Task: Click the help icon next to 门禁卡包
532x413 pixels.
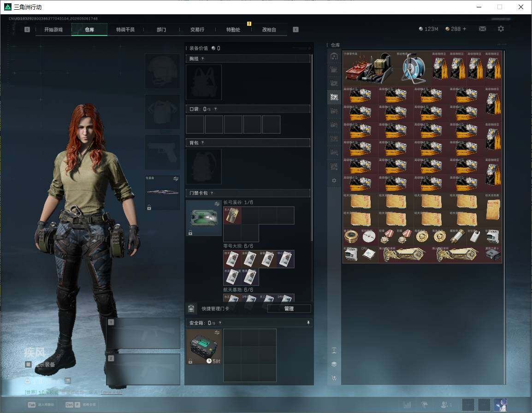Action: point(212,193)
